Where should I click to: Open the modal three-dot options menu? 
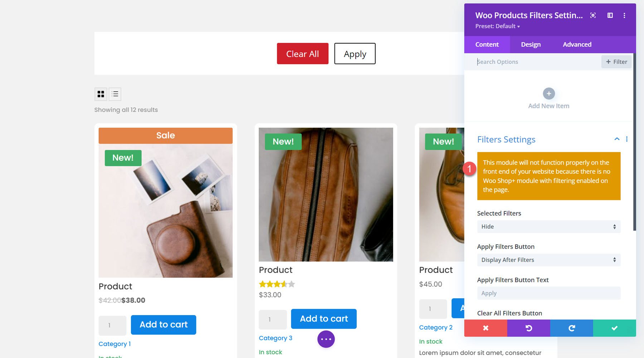625,15
